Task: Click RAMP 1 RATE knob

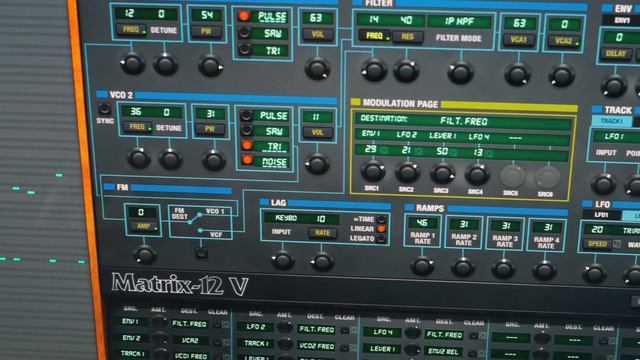Action: [422, 266]
